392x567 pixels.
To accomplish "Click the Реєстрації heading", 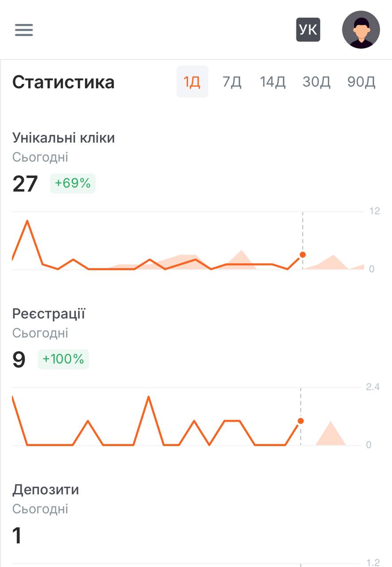I will [49, 314].
